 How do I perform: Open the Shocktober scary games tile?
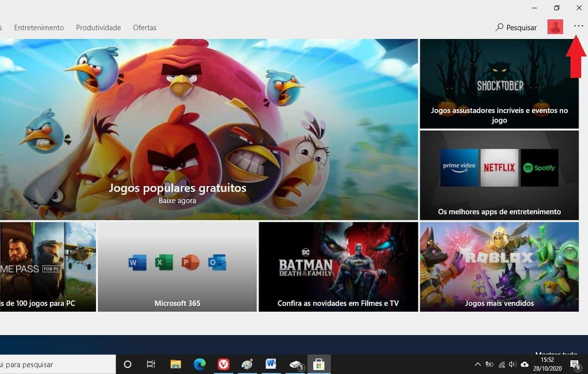pyautogui.click(x=499, y=84)
